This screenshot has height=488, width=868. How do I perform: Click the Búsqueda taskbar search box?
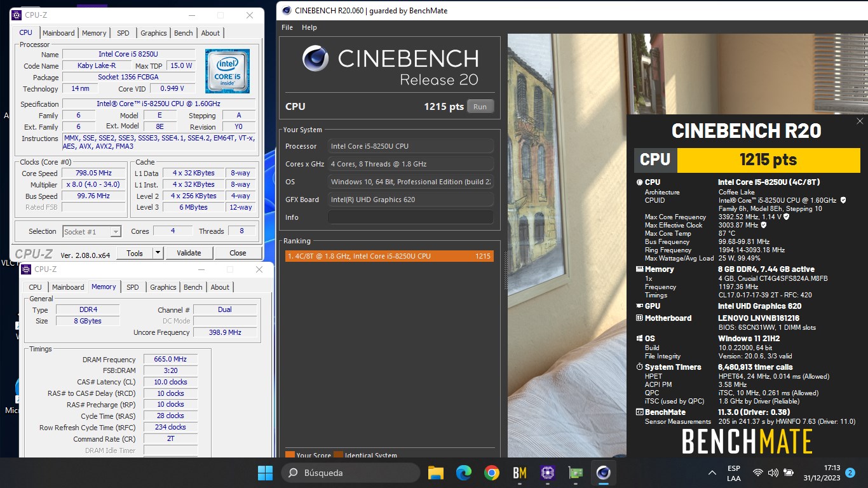351,473
